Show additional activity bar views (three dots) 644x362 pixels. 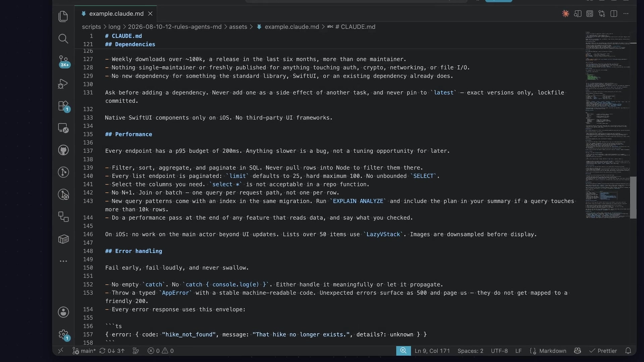coord(63,261)
